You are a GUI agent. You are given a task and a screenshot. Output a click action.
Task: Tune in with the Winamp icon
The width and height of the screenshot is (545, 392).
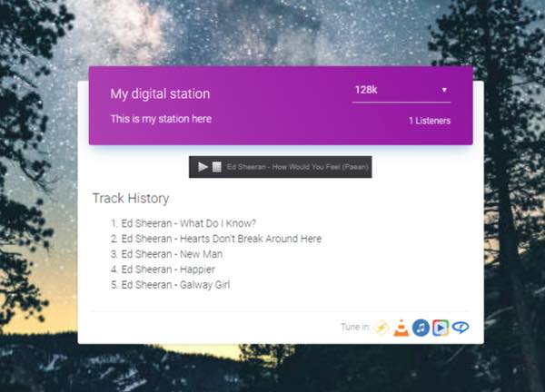(x=381, y=328)
